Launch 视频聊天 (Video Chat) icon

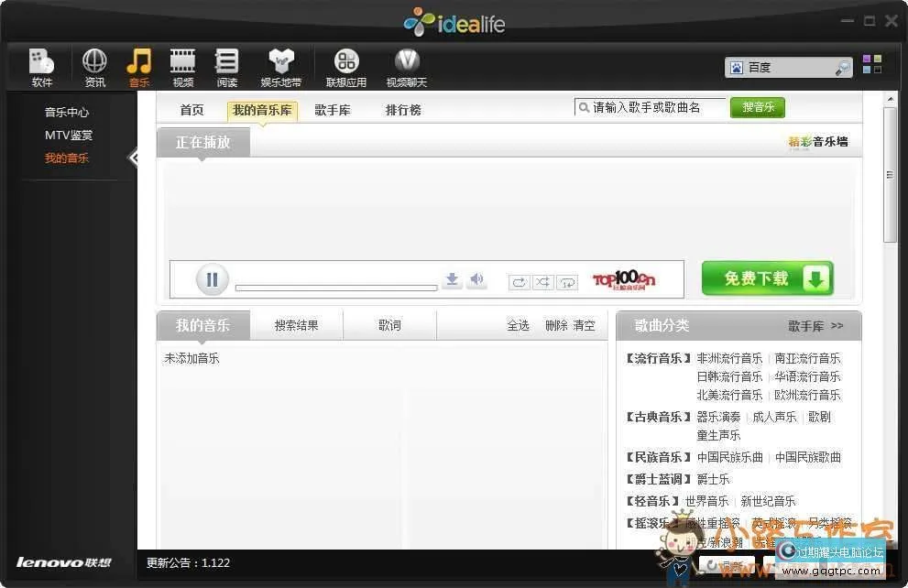point(406,64)
